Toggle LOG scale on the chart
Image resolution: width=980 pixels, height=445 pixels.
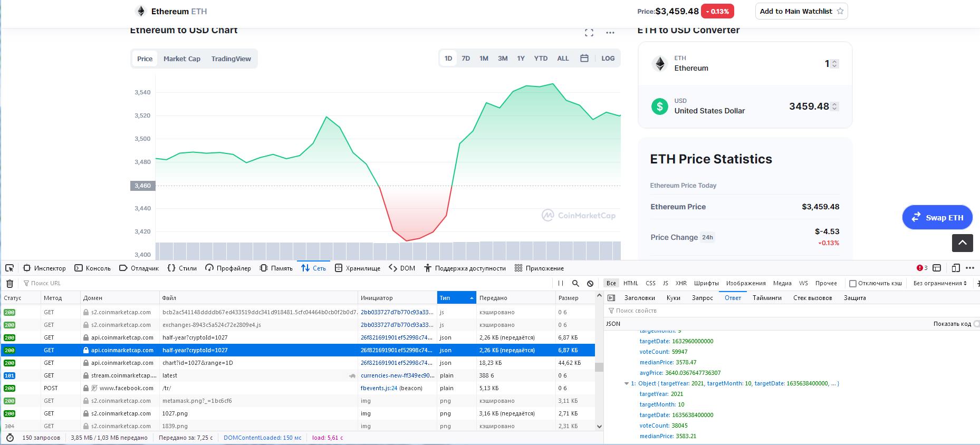(608, 59)
